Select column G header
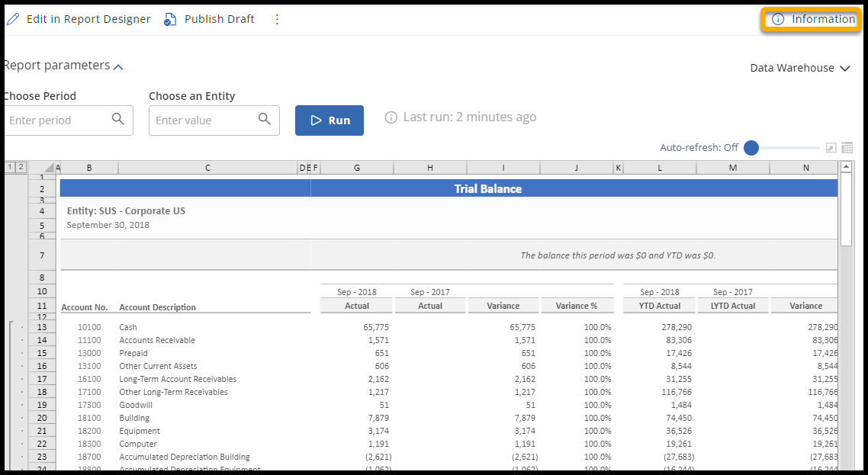 click(357, 168)
